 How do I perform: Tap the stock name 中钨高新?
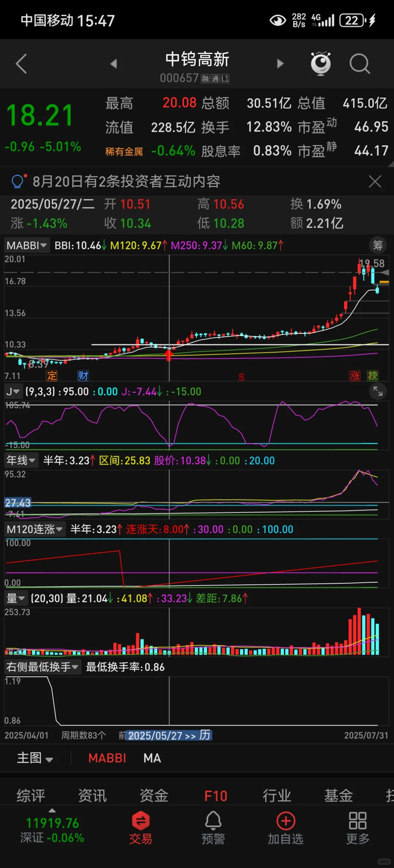[x=197, y=59]
